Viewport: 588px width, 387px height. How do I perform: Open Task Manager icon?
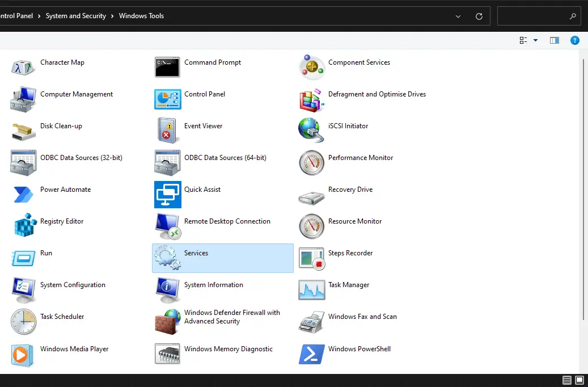(x=311, y=289)
